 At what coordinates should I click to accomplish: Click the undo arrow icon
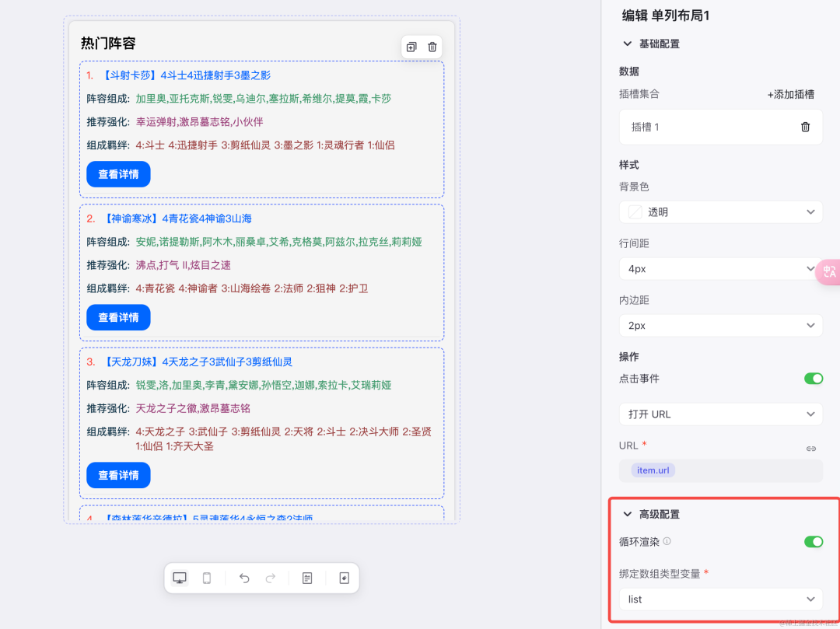244,578
